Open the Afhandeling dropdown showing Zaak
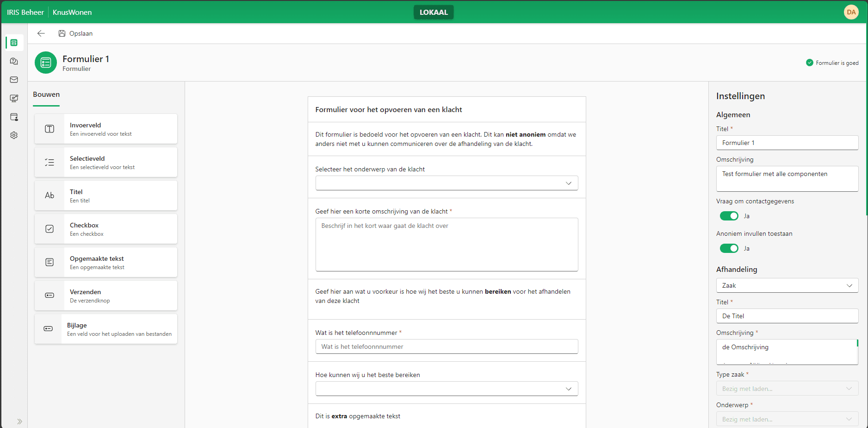 point(787,285)
